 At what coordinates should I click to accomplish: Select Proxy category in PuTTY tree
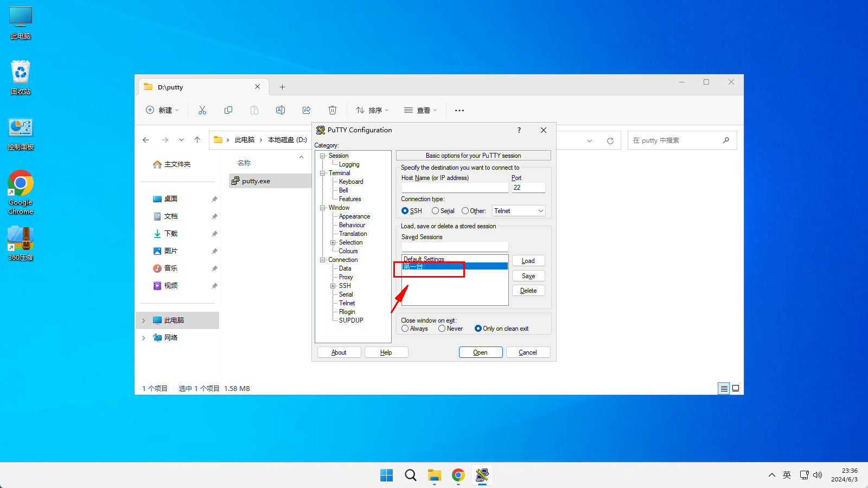coord(346,277)
